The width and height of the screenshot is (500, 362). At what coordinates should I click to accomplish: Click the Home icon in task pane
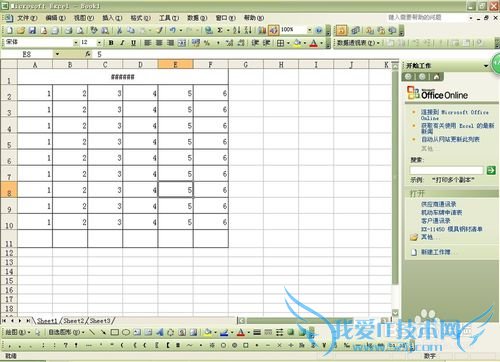[436, 77]
